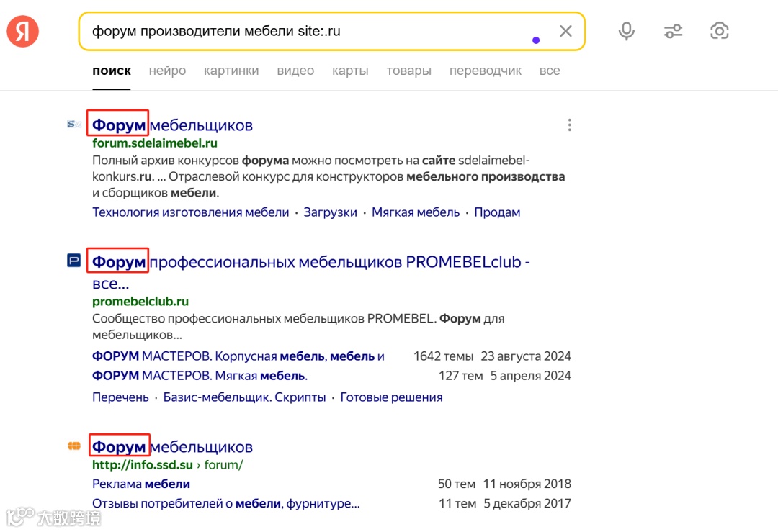778x532 pixels.
Task: Open Базис-мебельщик. Скрипты sitelink
Action: [x=245, y=397]
